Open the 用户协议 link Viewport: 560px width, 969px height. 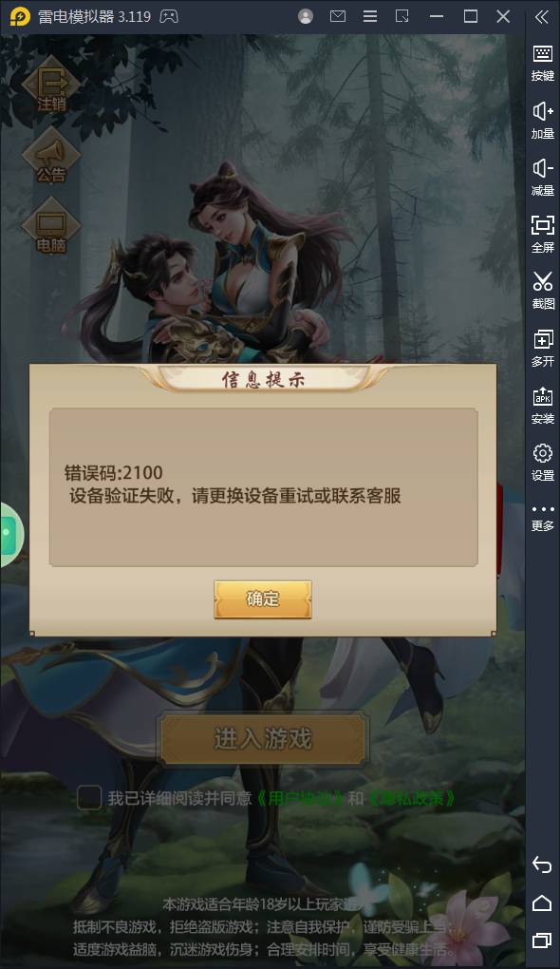click(299, 798)
